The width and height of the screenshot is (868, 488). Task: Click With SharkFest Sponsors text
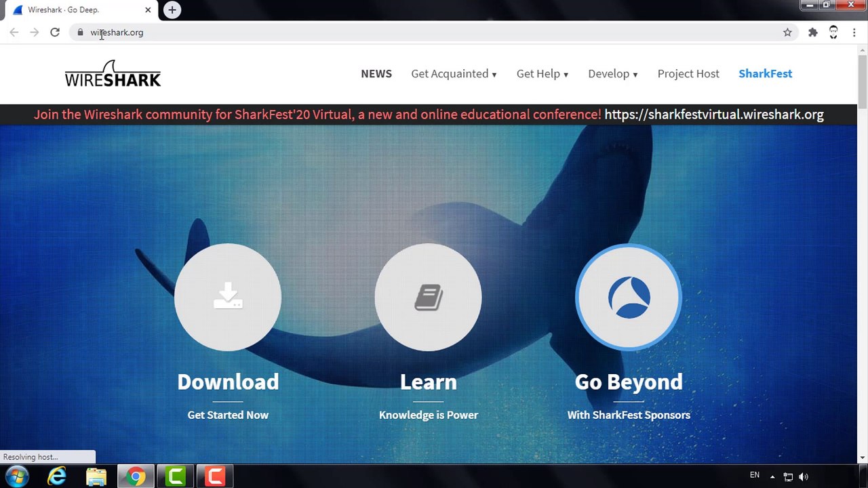click(x=629, y=415)
